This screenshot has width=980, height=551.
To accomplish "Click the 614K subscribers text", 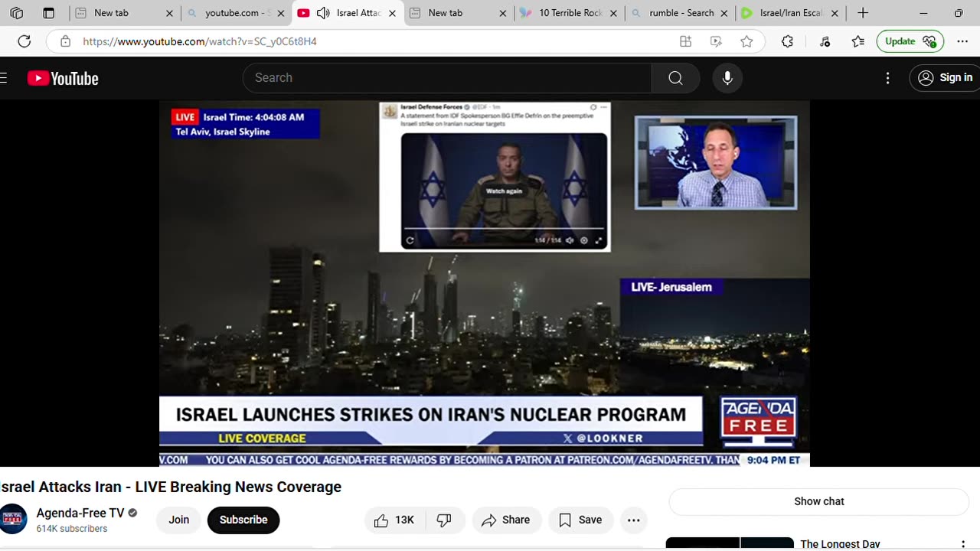I will (72, 529).
